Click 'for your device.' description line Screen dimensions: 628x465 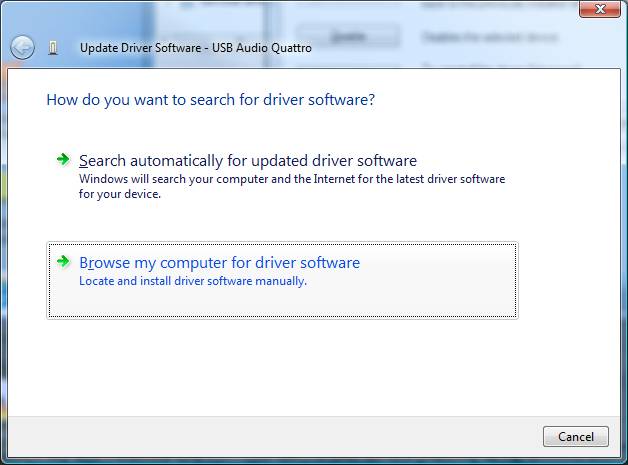coord(119,193)
